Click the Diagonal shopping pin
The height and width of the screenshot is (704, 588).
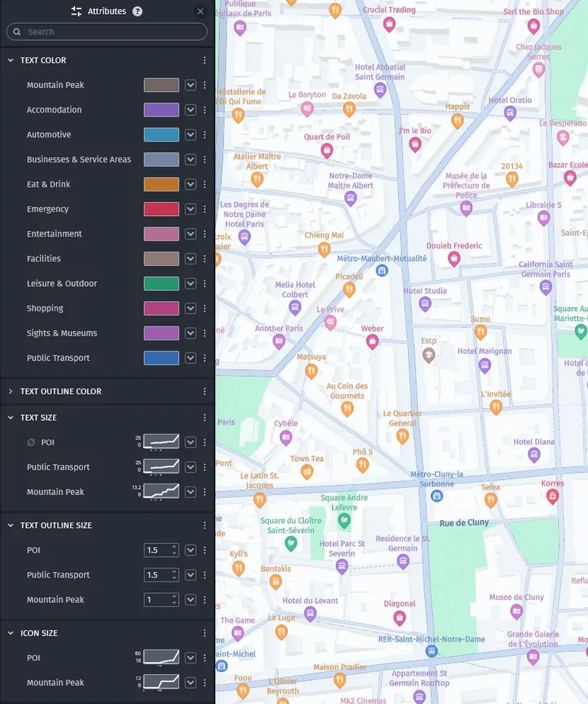pos(400,618)
